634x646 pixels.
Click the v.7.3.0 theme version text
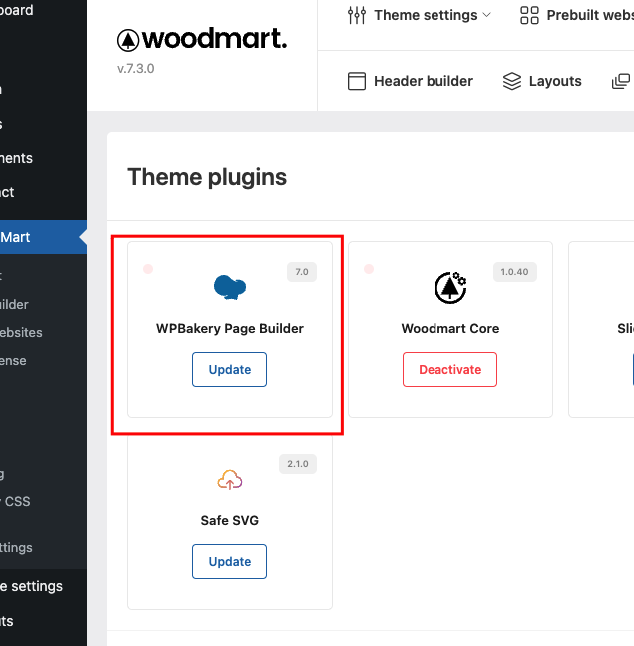click(x=136, y=68)
